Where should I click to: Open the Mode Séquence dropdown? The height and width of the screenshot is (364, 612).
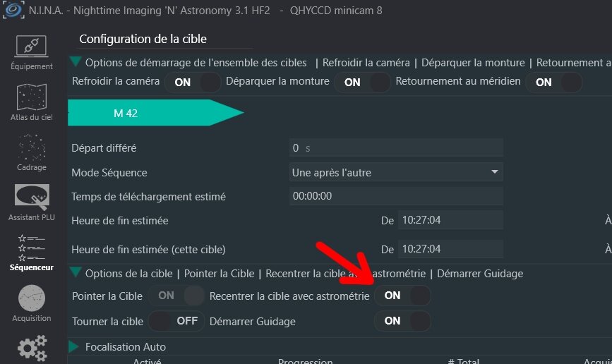click(397, 172)
